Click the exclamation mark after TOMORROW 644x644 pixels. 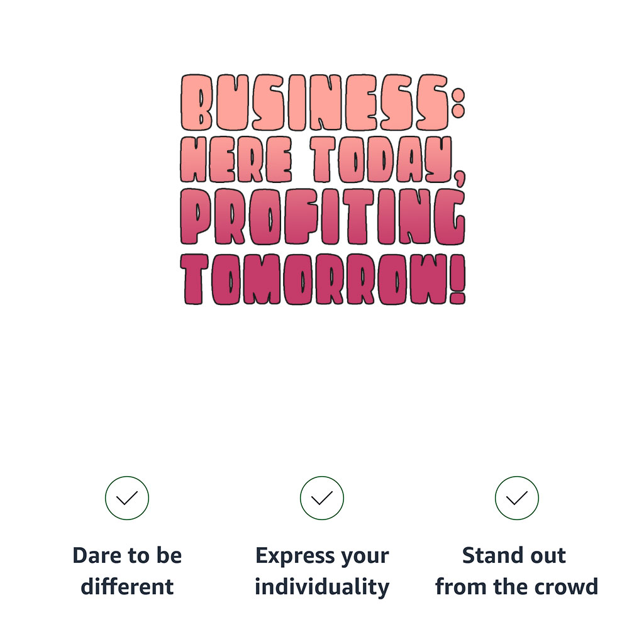(x=458, y=279)
